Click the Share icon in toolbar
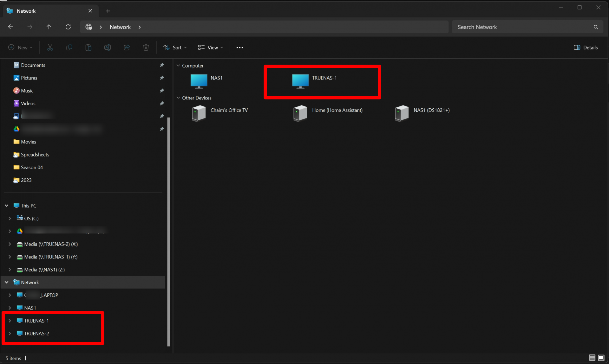609x364 pixels. tap(127, 48)
